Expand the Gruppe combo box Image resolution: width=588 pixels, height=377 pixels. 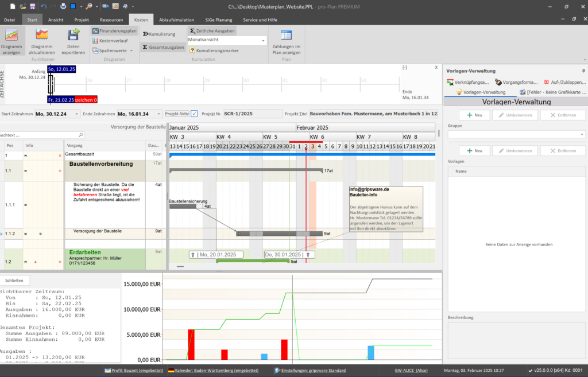582,134
